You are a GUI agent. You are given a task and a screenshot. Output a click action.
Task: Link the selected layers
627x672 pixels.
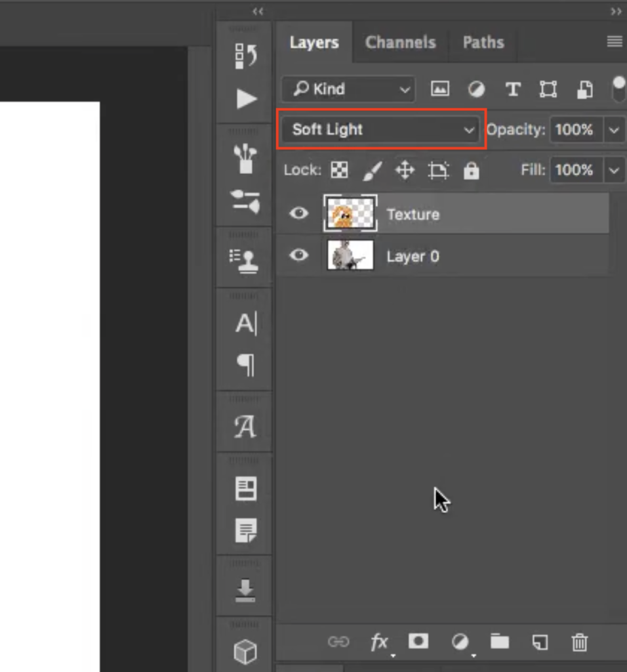coord(338,642)
